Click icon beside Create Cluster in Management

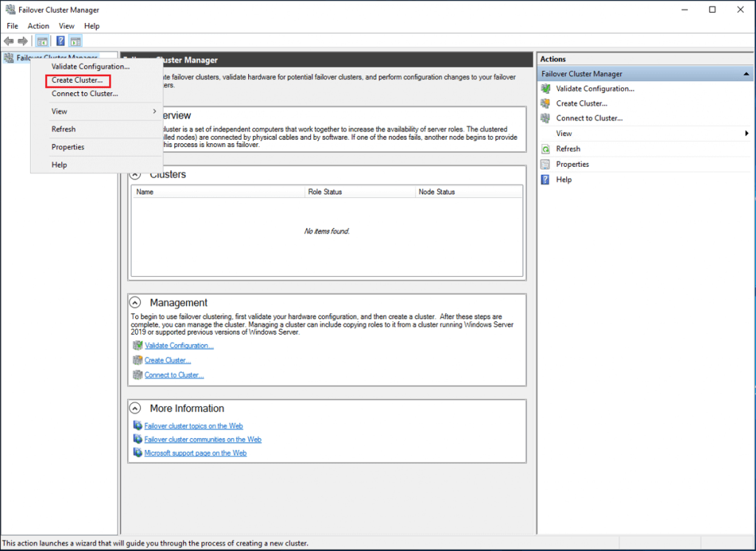[x=137, y=360]
